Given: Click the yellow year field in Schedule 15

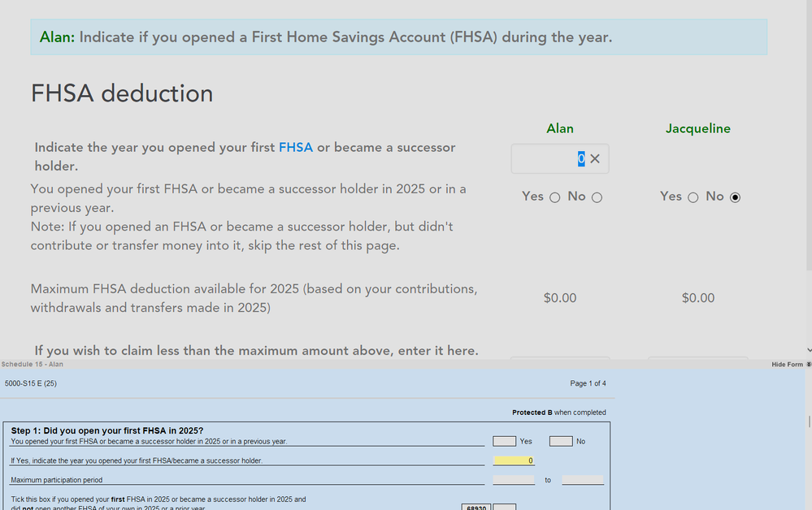Looking at the screenshot, I should click(x=514, y=460).
